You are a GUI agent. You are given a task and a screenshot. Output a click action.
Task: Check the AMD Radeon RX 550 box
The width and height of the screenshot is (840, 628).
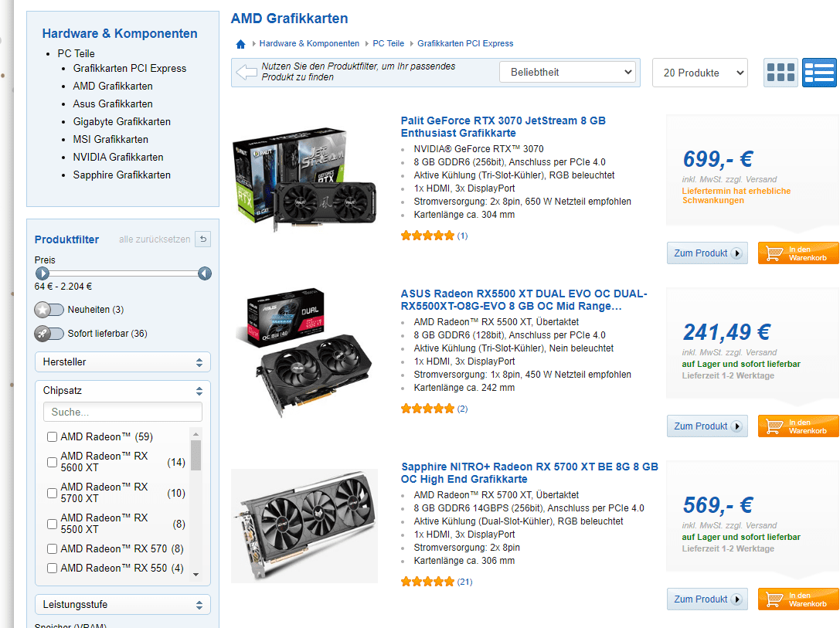click(x=52, y=568)
